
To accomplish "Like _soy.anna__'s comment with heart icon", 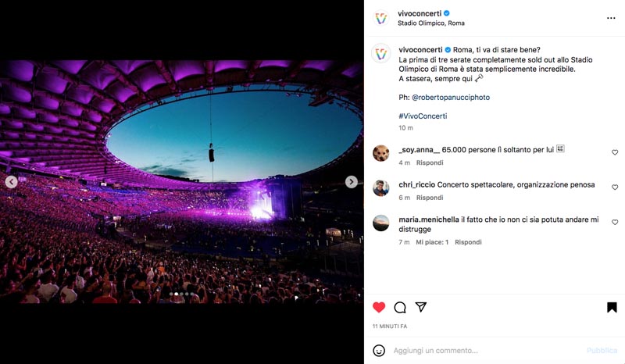I will pyautogui.click(x=615, y=152).
